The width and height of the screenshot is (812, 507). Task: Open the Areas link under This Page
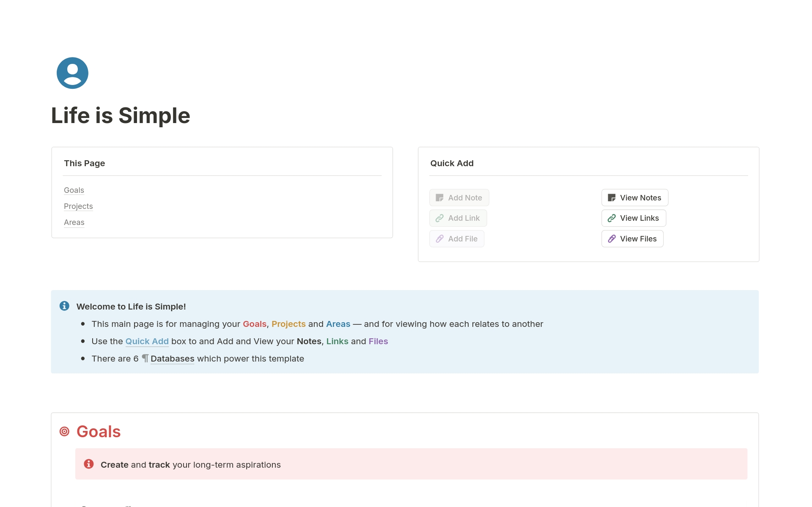(x=74, y=222)
